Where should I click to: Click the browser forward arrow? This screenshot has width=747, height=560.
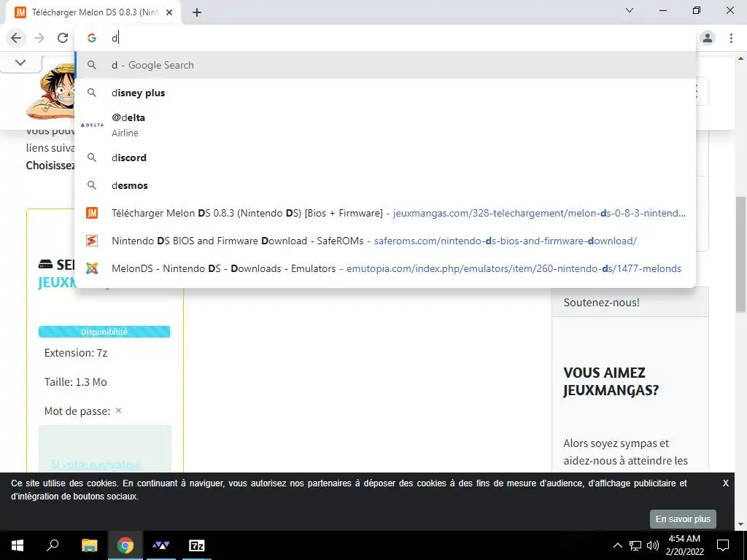point(39,38)
